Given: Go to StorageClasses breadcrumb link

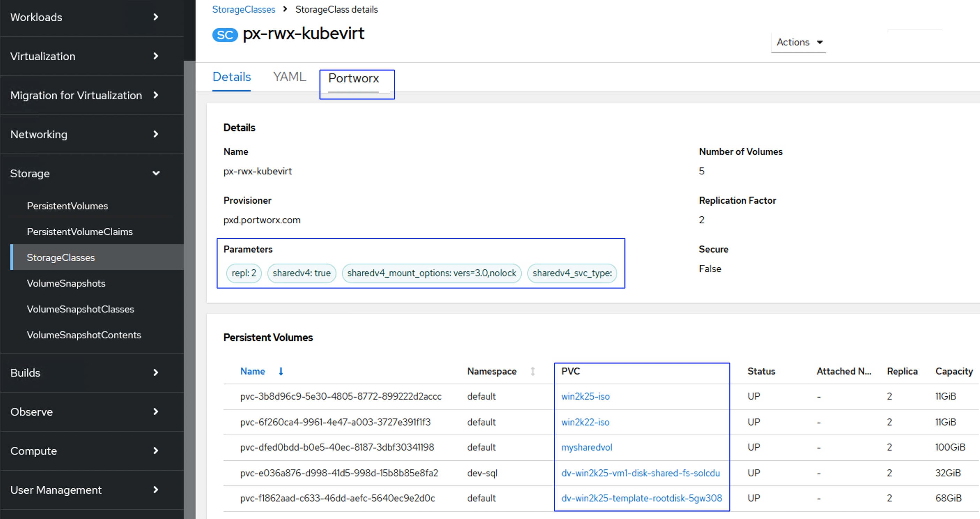Looking at the screenshot, I should 244,9.
